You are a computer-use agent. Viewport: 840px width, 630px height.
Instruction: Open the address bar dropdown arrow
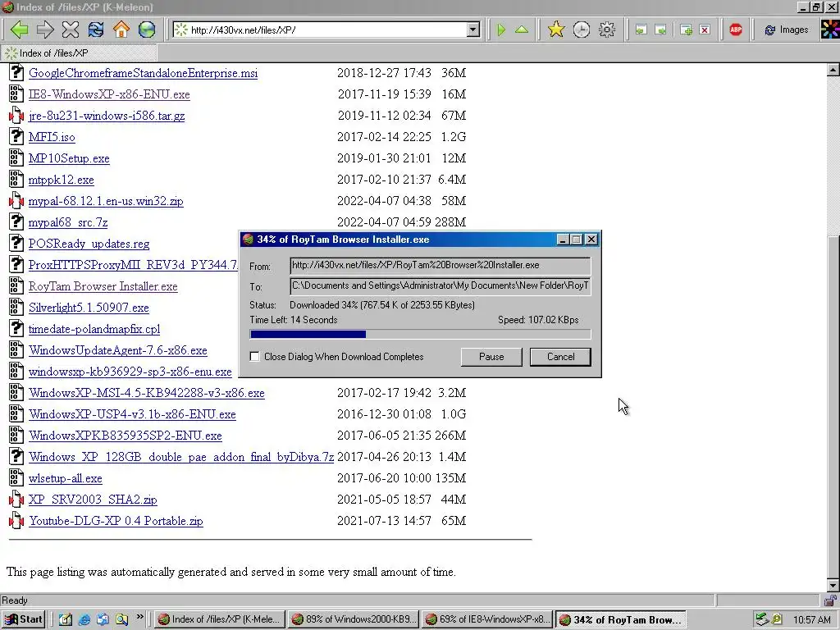pyautogui.click(x=473, y=30)
